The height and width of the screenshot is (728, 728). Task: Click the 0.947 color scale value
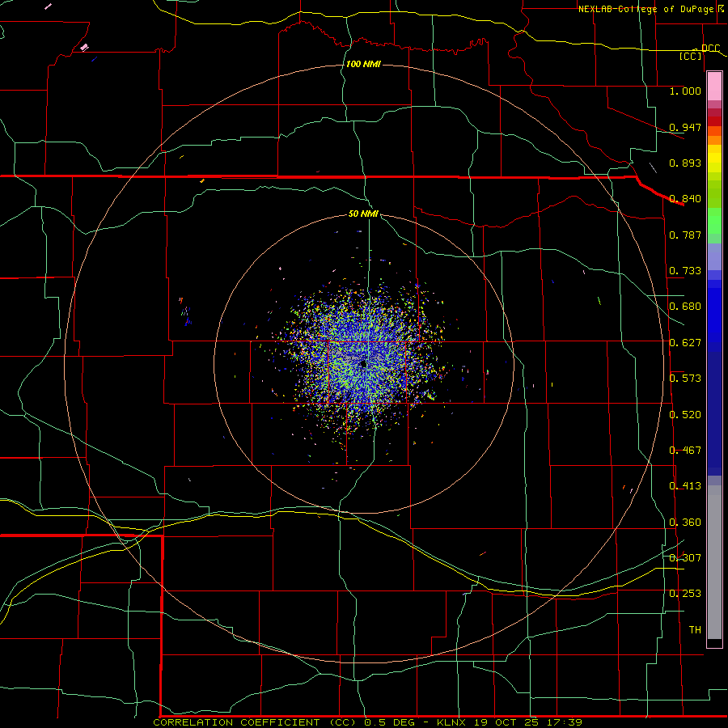[685, 127]
